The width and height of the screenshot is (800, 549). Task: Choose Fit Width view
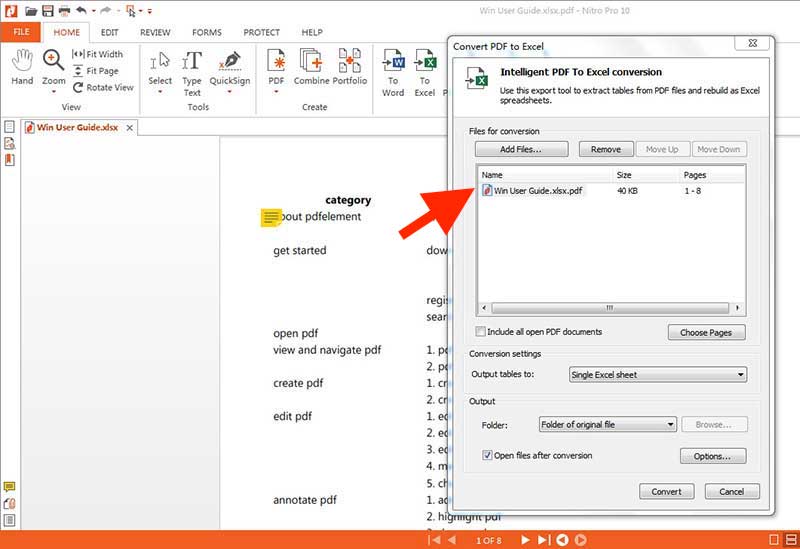pyautogui.click(x=97, y=54)
